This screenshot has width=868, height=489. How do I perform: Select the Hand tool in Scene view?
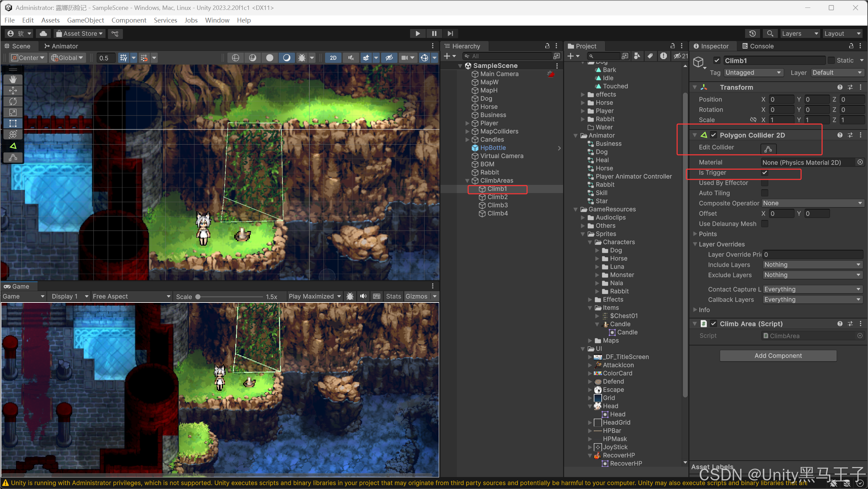point(13,79)
